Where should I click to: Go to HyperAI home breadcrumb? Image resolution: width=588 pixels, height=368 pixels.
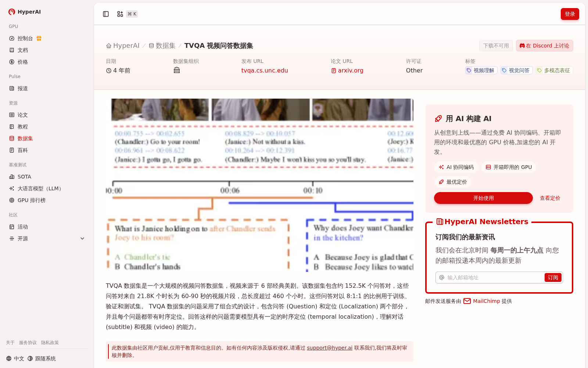[x=123, y=46]
